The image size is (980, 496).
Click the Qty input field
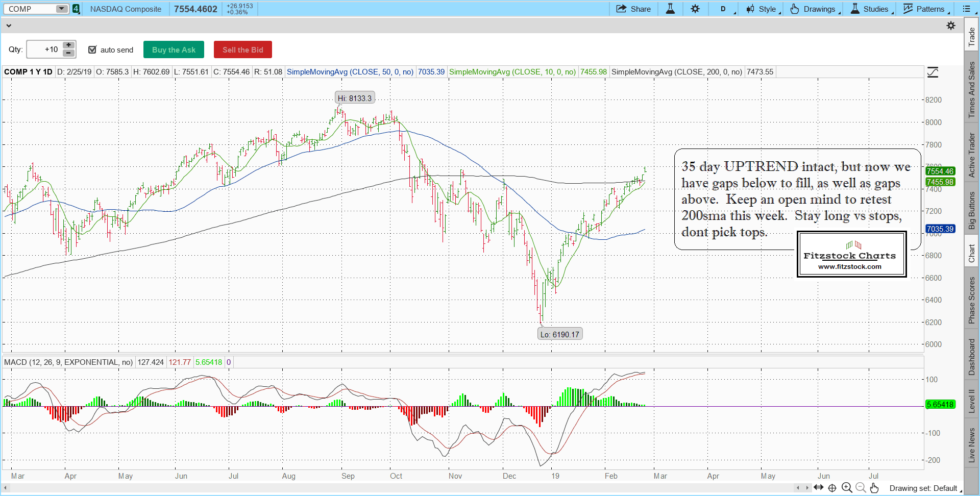[44, 49]
